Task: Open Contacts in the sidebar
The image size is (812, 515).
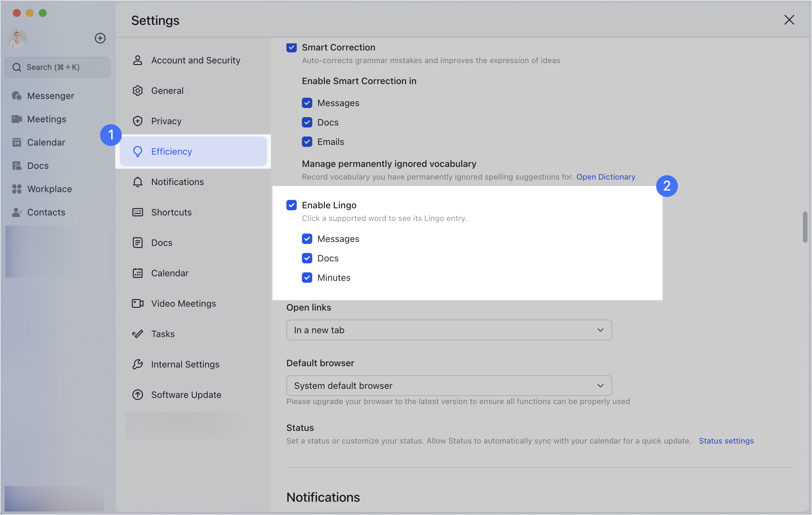Action: 46,212
